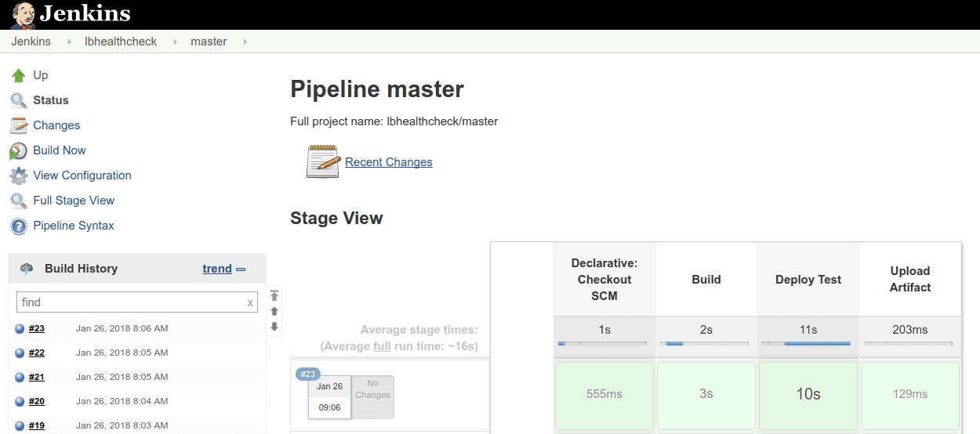Open dropdown arrow after master breadcrumb
The image size is (980, 434).
pyautogui.click(x=245, y=42)
